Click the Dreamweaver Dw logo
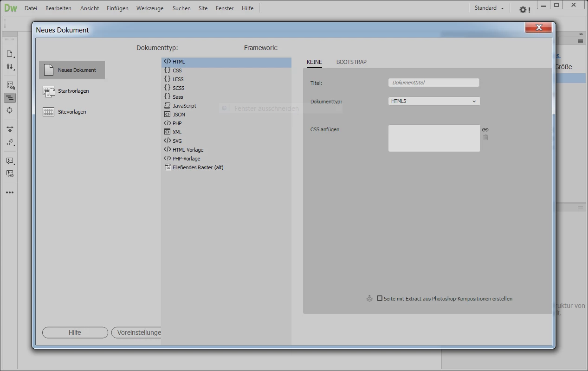 [x=10, y=8]
